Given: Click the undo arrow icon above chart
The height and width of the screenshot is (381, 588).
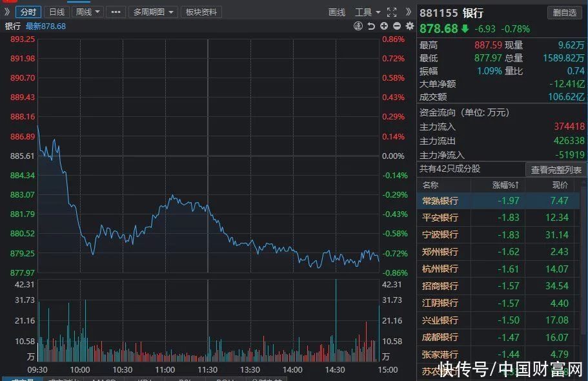Looking at the screenshot, I should coord(371,26).
